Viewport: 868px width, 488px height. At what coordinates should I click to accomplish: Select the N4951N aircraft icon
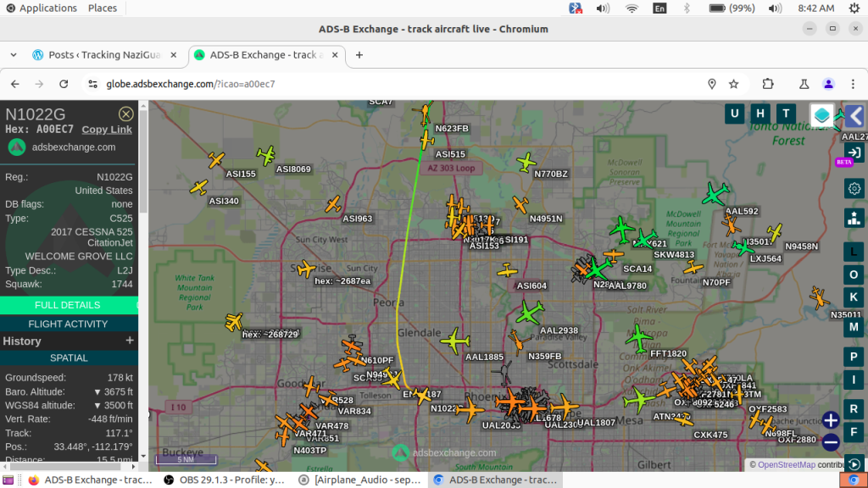click(520, 204)
